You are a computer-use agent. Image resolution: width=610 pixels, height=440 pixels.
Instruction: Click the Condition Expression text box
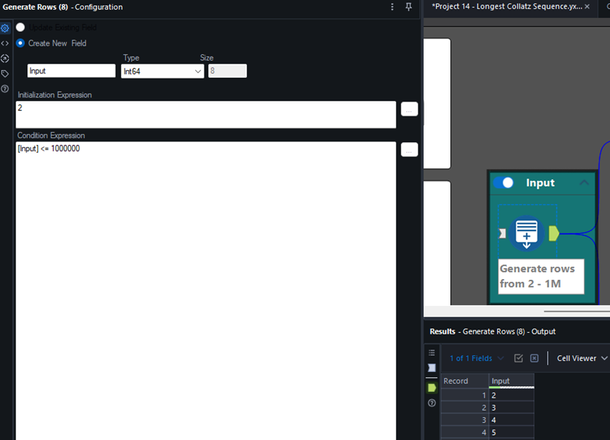206,291
